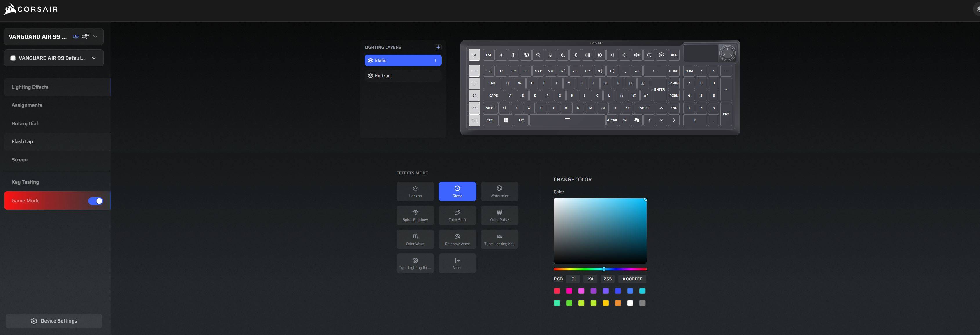Expand the VANGUARD AIR 99 device dropdown
980x335 pixels.
(95, 37)
